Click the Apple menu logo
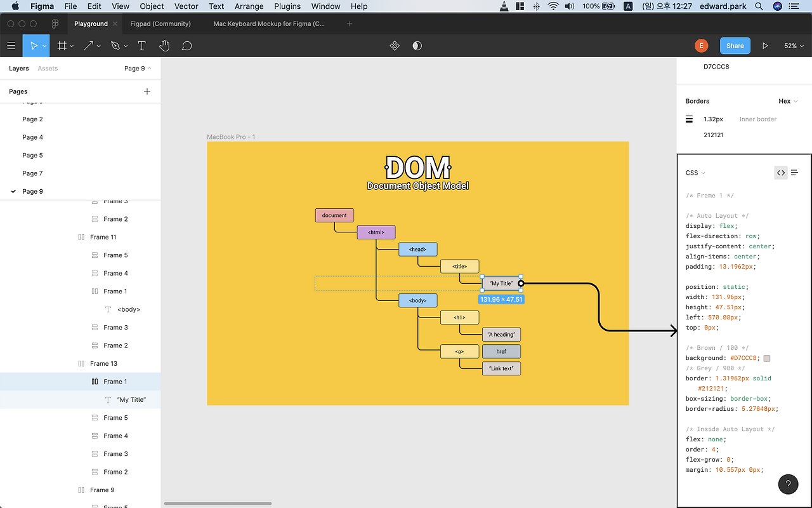812x508 pixels. pos(15,6)
